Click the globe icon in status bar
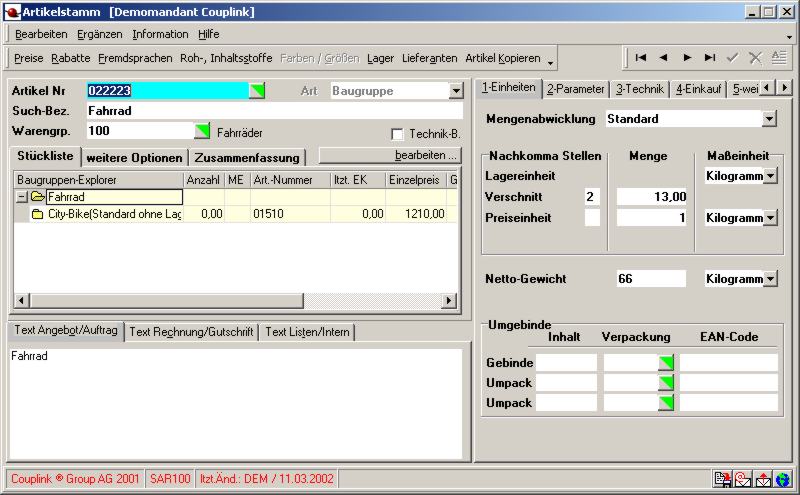 pyautogui.click(x=782, y=479)
